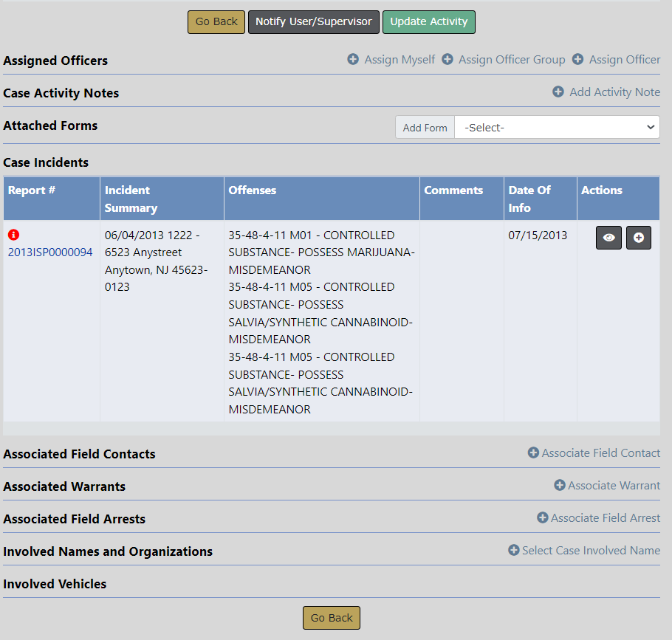The image size is (672, 640).
Task: Click plus icon next to Assign Officer Group
Action: (x=448, y=59)
